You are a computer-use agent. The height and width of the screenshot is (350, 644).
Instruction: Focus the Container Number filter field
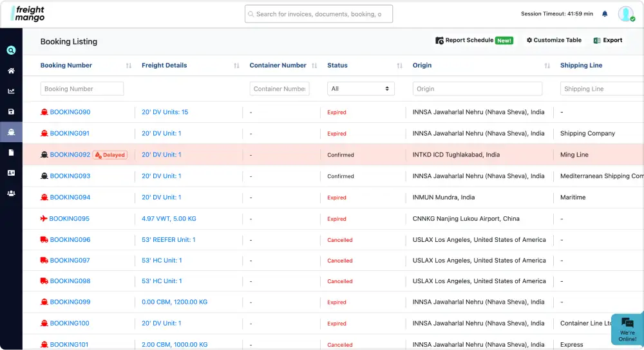[279, 89]
